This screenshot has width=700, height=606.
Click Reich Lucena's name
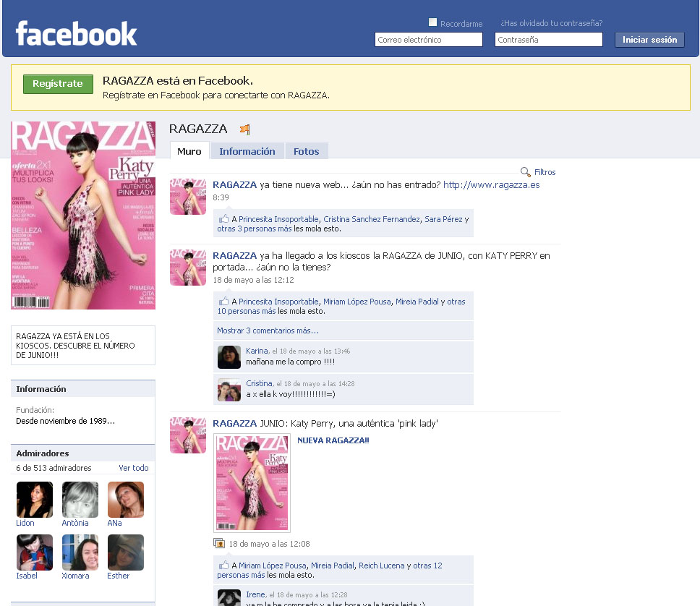(x=382, y=566)
